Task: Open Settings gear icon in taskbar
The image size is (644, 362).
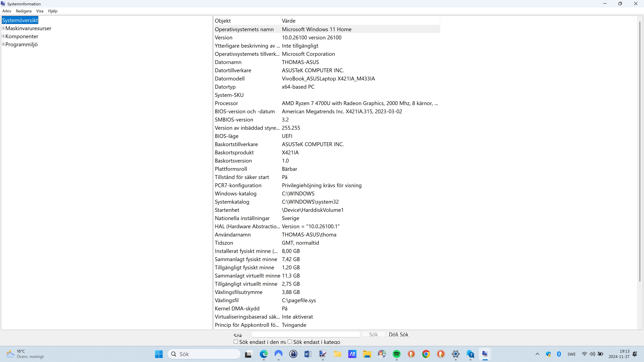Action: [455, 354]
